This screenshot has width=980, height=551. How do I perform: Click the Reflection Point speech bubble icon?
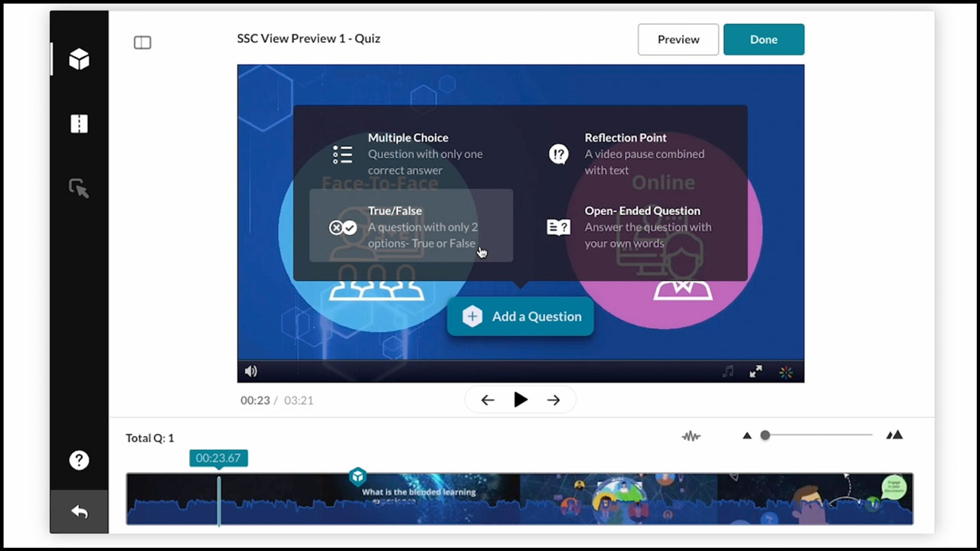click(x=559, y=155)
